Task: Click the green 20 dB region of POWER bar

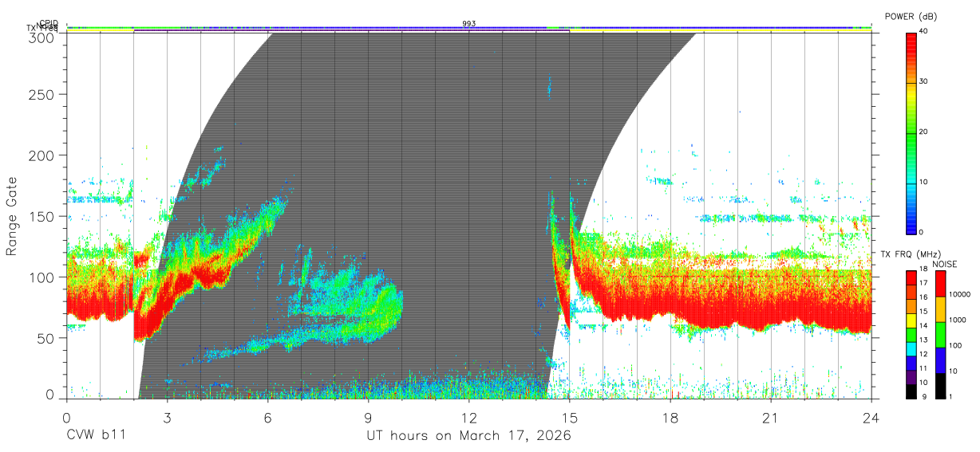Action: pos(911,132)
